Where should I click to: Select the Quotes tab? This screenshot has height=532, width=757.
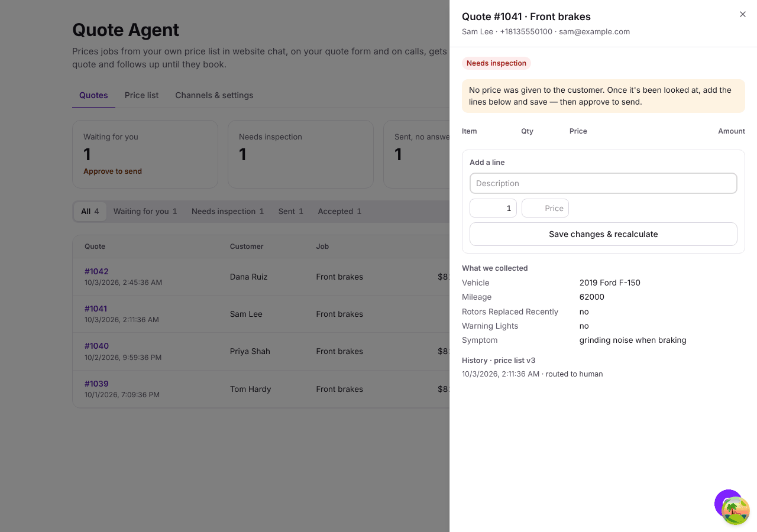93,95
